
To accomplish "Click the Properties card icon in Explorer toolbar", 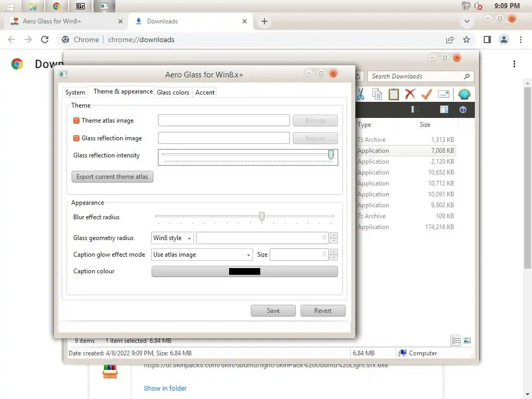I will click(x=444, y=94).
